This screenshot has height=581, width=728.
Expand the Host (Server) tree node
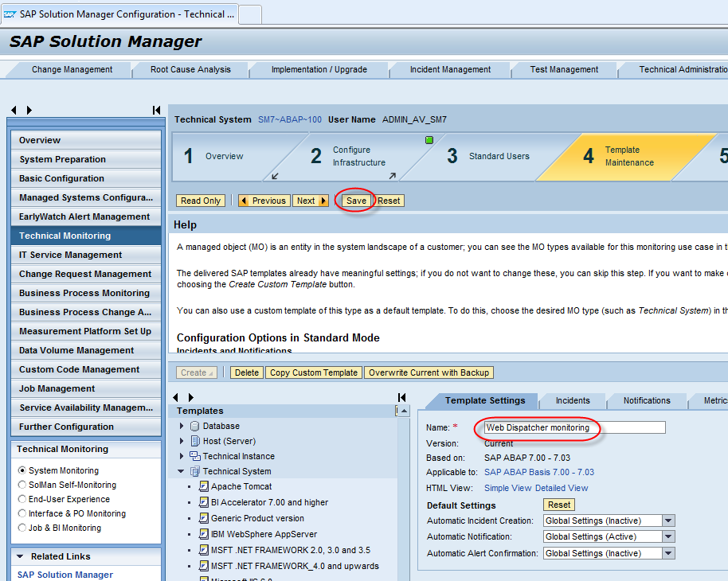click(x=182, y=441)
